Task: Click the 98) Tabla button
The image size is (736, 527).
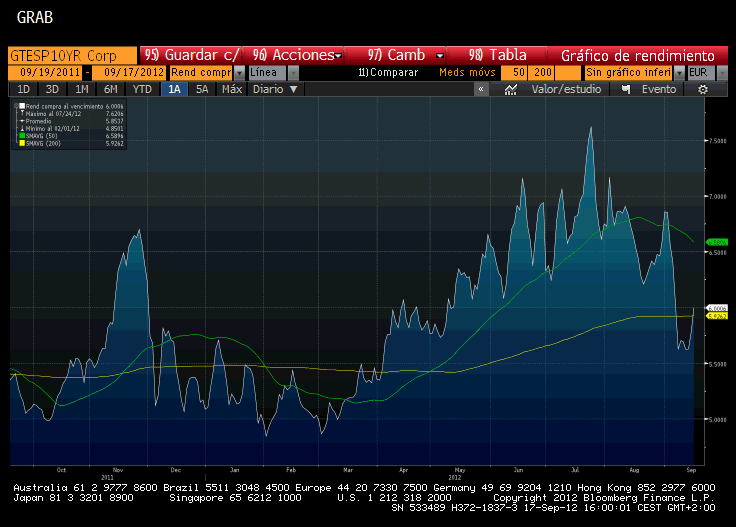Action: (x=497, y=55)
